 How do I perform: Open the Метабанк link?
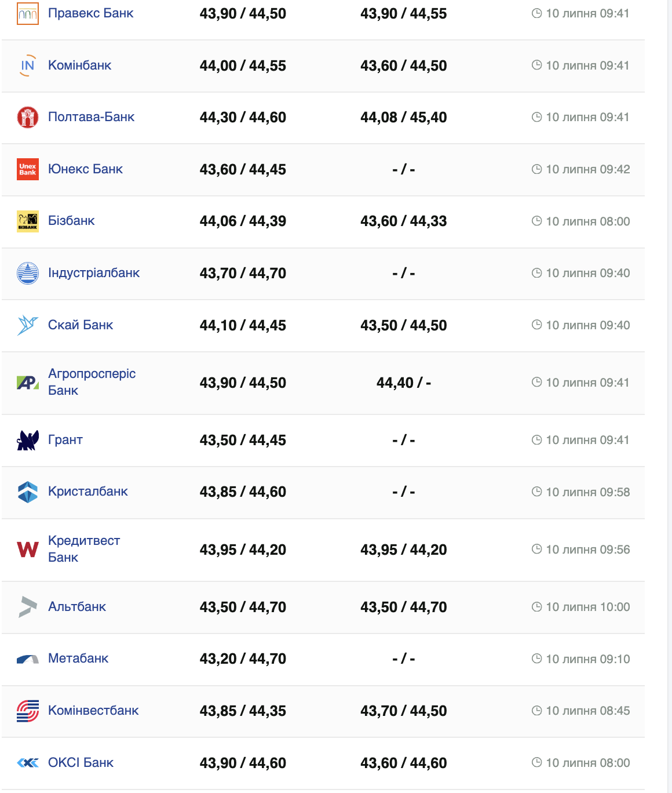pos(78,659)
